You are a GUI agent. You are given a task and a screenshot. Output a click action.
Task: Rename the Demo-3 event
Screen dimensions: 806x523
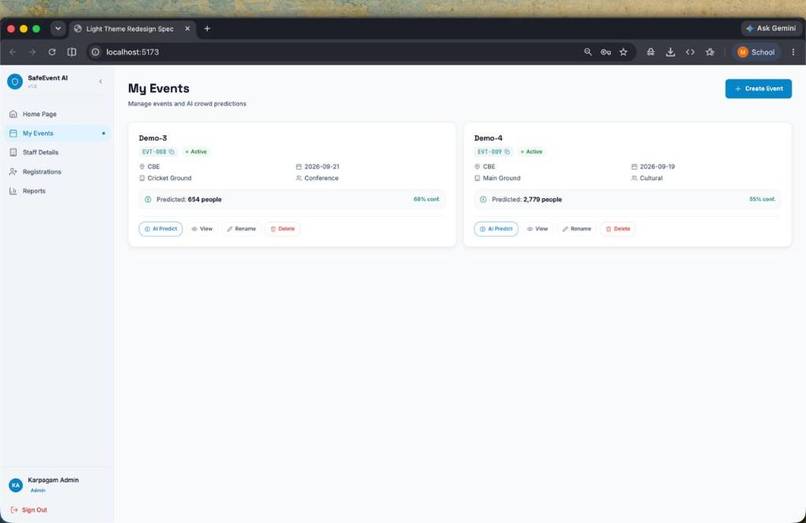coord(241,229)
